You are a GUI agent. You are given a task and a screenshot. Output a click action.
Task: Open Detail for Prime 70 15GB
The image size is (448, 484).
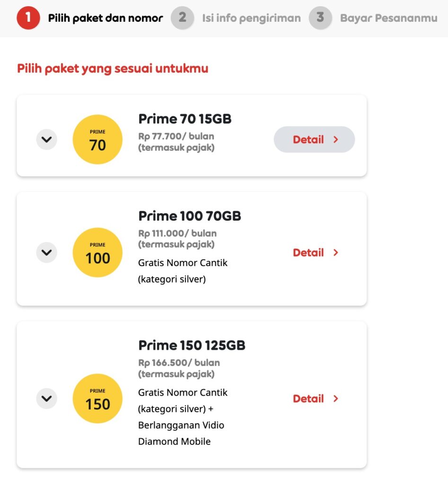[315, 139]
